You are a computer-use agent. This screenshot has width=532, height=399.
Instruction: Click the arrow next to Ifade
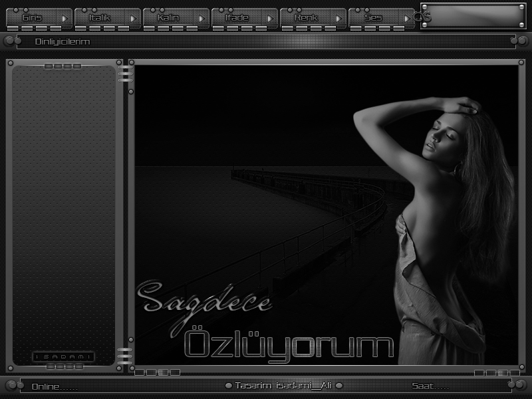(271, 19)
